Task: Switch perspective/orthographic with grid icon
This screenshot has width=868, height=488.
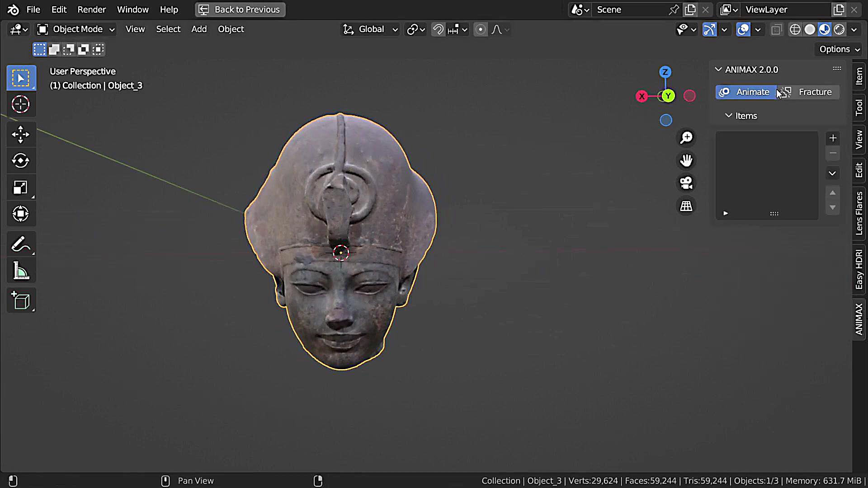Action: tap(686, 206)
